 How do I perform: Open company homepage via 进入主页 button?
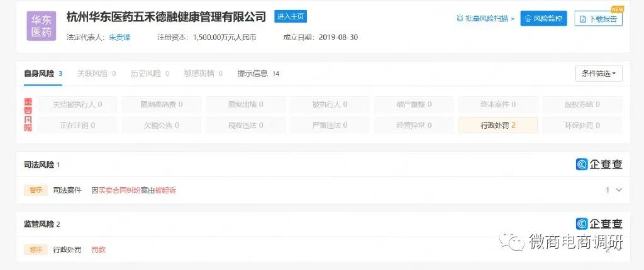[x=291, y=16]
